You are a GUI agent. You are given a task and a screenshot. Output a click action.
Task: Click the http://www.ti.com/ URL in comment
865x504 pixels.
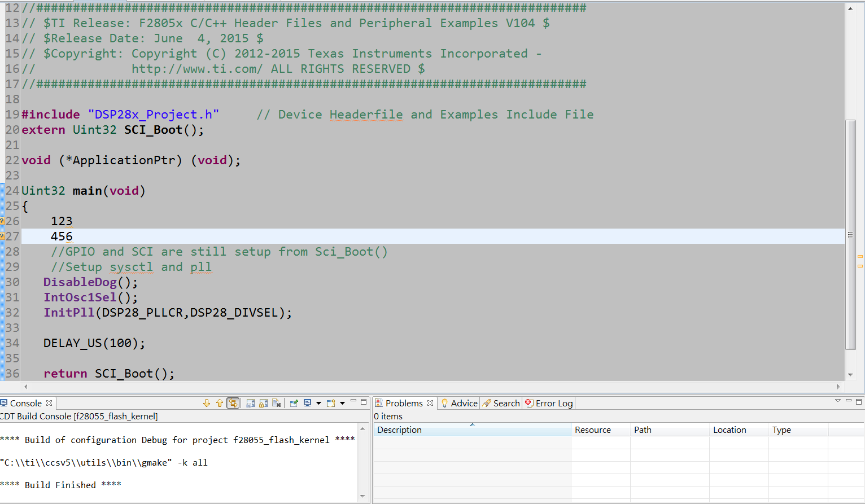pyautogui.click(x=197, y=69)
